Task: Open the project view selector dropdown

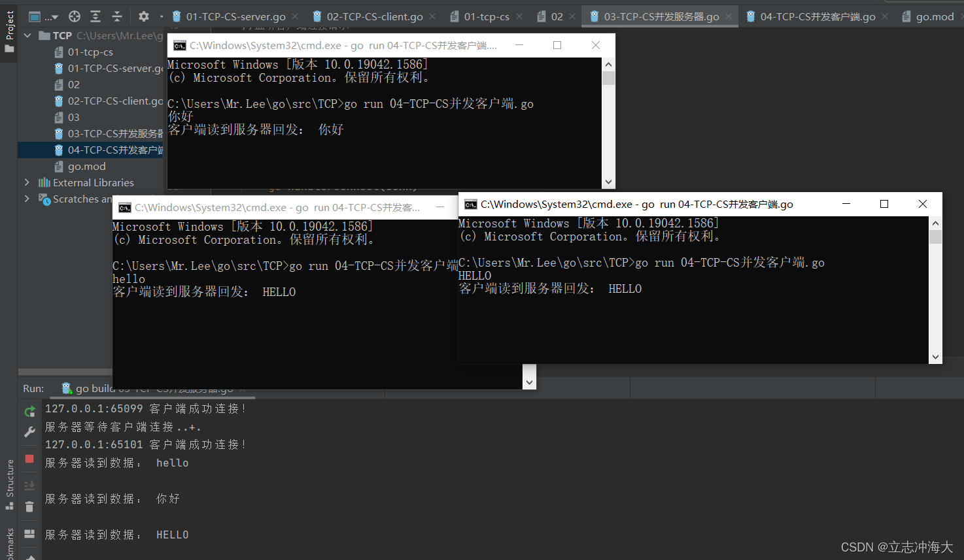Action: (43, 16)
